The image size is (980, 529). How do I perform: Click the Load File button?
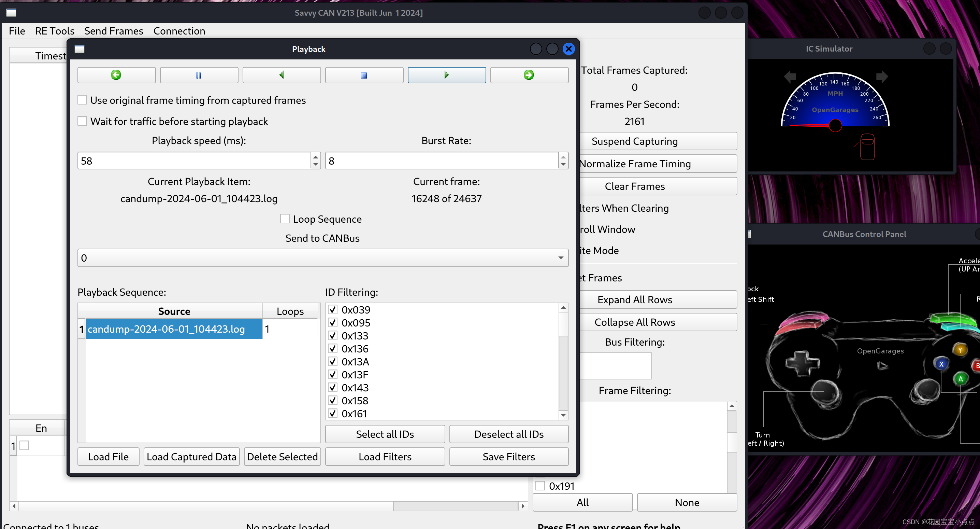coord(109,457)
